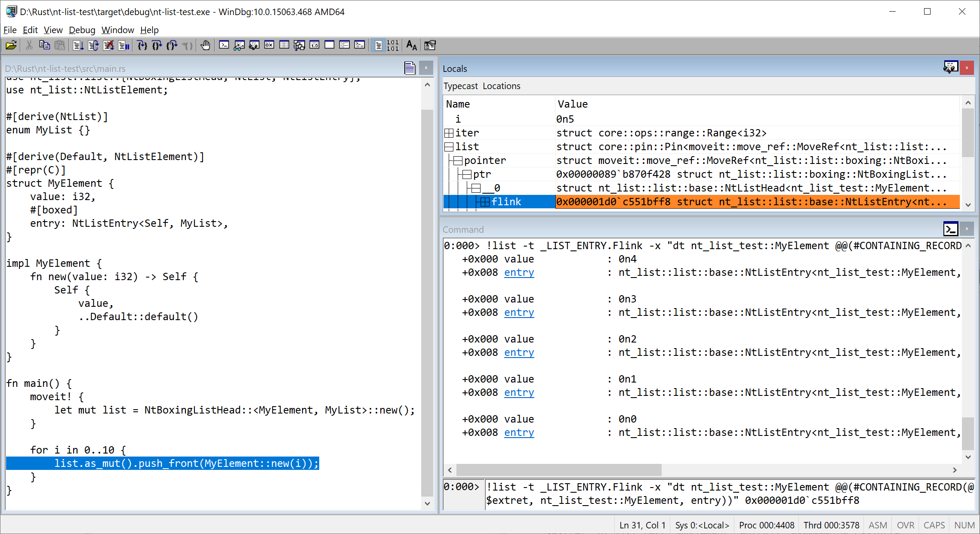This screenshot has width=980, height=534.
Task: Click the command input text field
Action: point(727,494)
